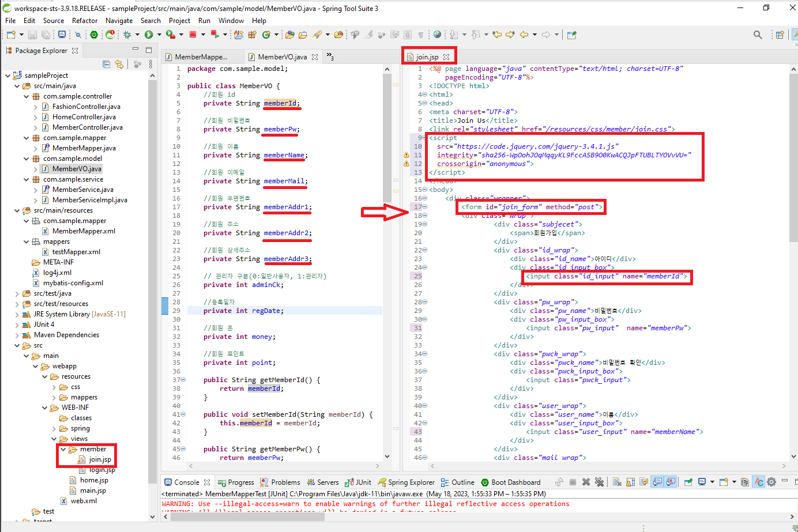
Task: Open the Boot Dashboard tab
Action: point(511,482)
